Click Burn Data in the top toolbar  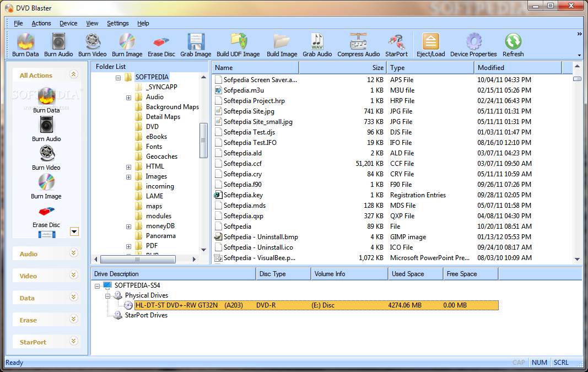pos(25,45)
